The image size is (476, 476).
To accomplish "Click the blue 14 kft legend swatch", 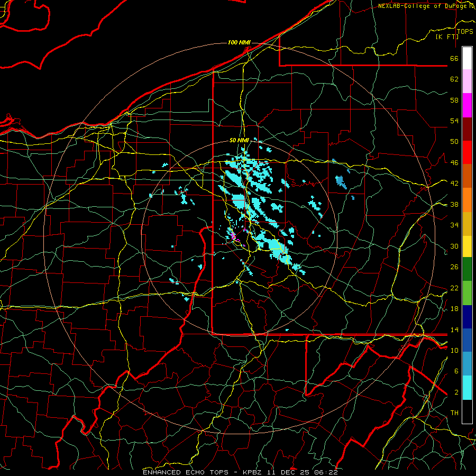I will (467, 340).
